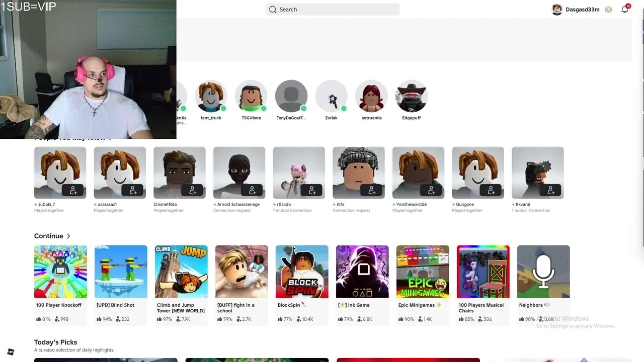Click the Roblox logo at bottom left
Image resolution: width=644 pixels, height=362 pixels.
[x=11, y=352]
